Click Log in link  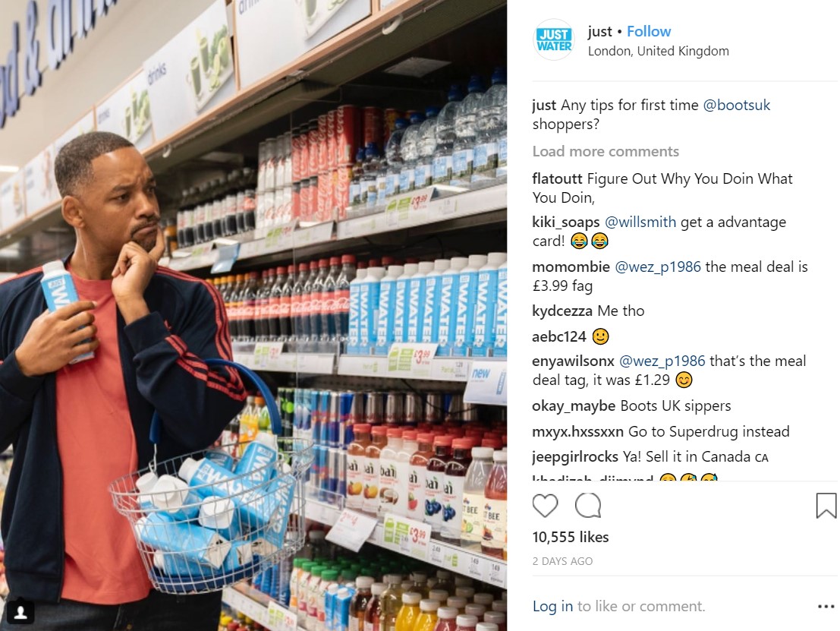(552, 607)
